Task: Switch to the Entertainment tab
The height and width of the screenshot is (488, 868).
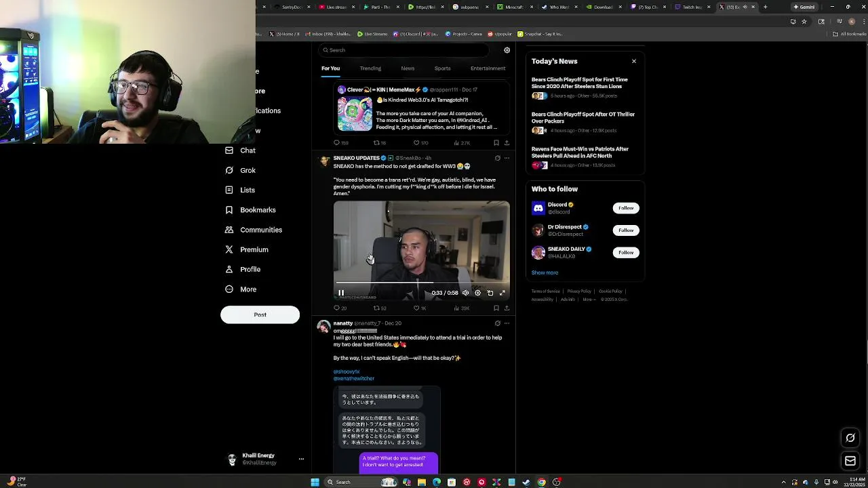Action: [x=488, y=68]
